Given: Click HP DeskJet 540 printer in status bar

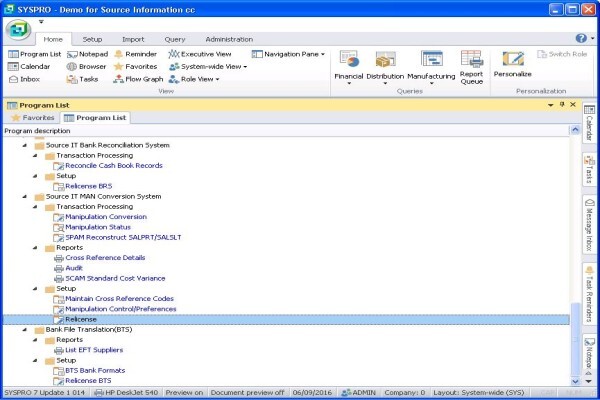Looking at the screenshot, I should click(126, 393).
